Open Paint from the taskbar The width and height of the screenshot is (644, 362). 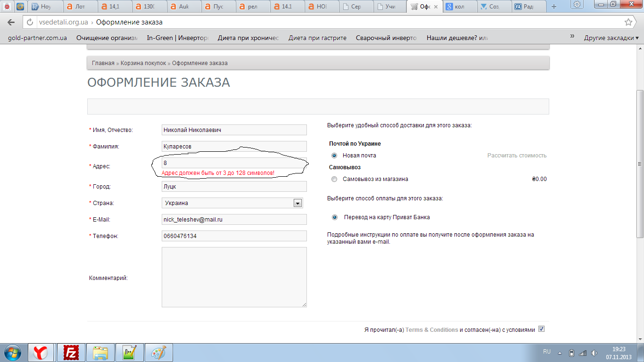159,352
